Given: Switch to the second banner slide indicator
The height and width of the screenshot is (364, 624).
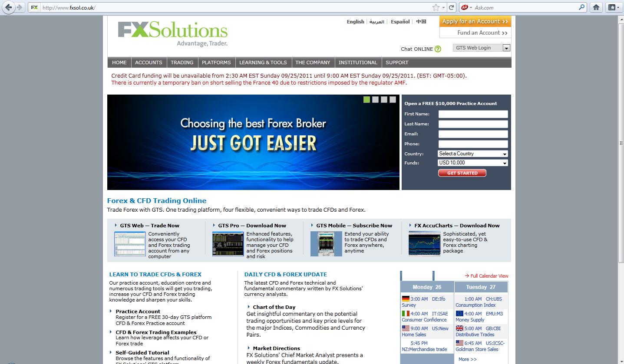Looking at the screenshot, I should (376, 100).
